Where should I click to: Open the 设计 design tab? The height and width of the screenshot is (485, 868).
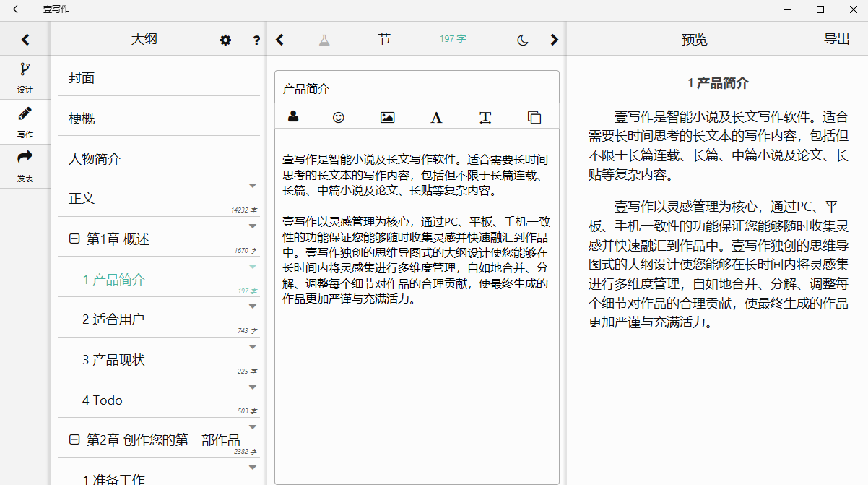25,78
